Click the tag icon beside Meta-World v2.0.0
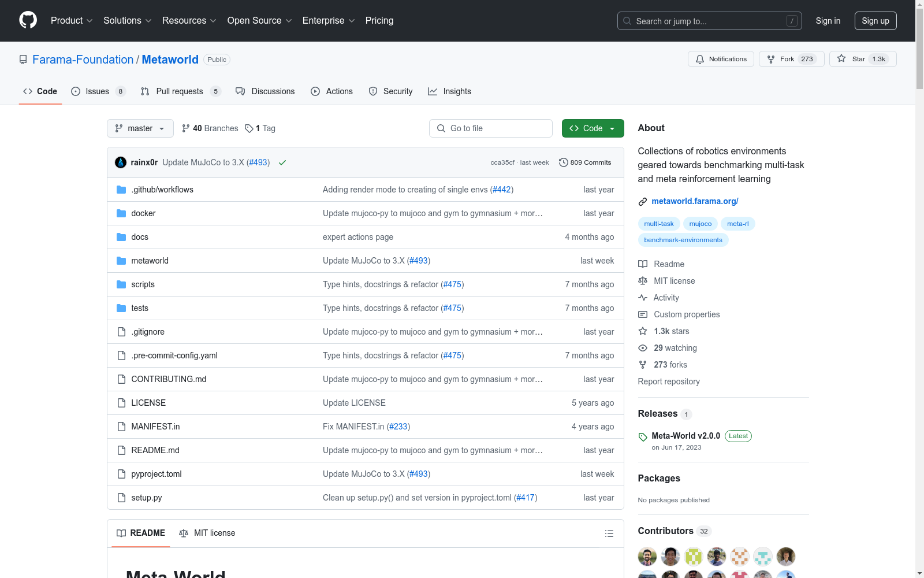This screenshot has width=924, height=578. 643,437
